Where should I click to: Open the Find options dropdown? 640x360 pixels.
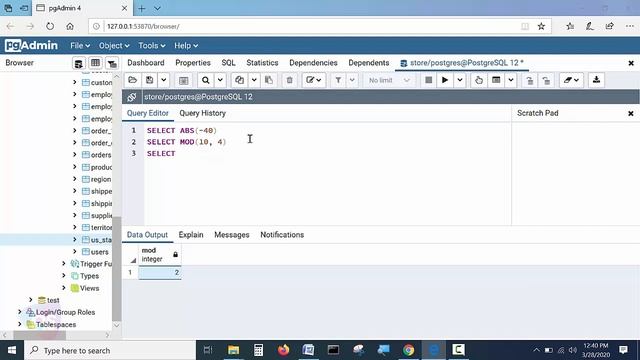coord(220,80)
